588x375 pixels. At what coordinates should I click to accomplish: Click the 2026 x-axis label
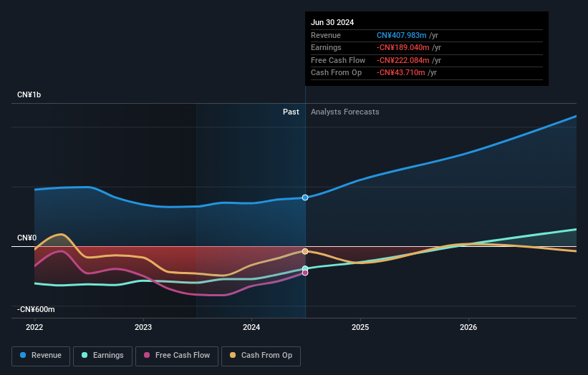point(468,328)
